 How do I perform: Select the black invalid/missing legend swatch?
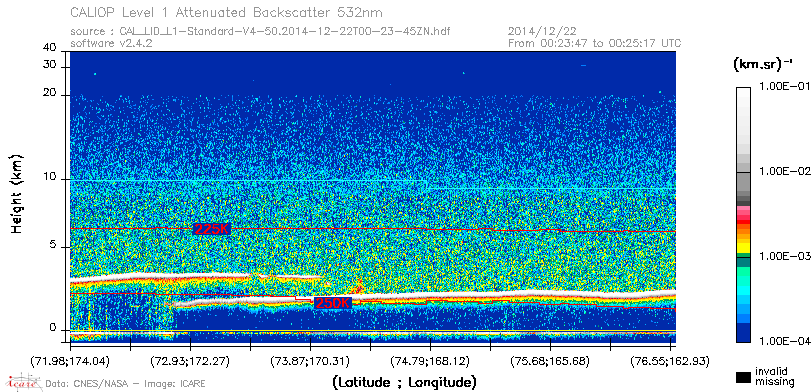744,378
